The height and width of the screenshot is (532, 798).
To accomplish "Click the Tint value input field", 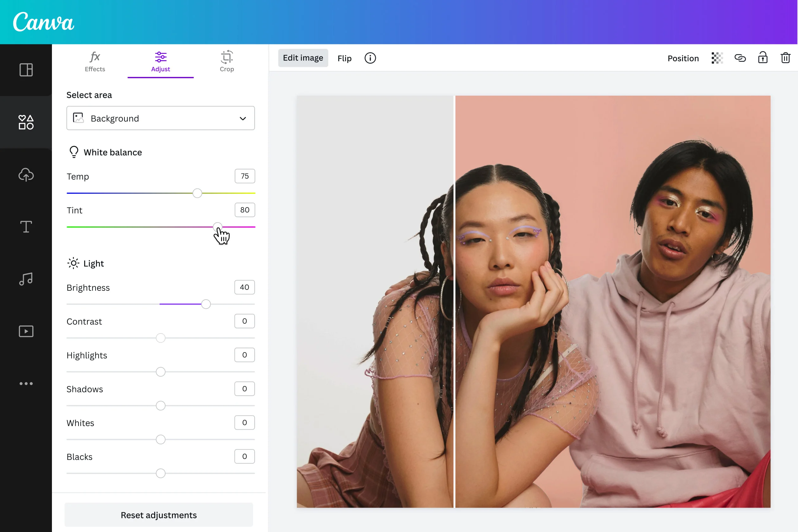I will pos(244,210).
